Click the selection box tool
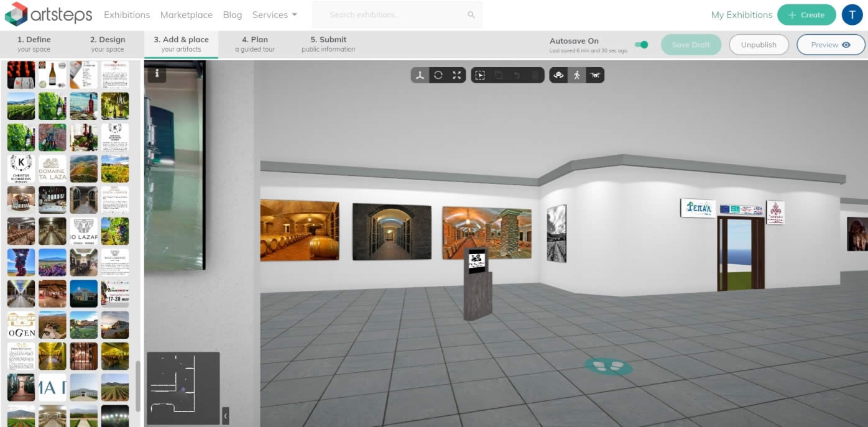This screenshot has width=868, height=427. click(x=480, y=75)
